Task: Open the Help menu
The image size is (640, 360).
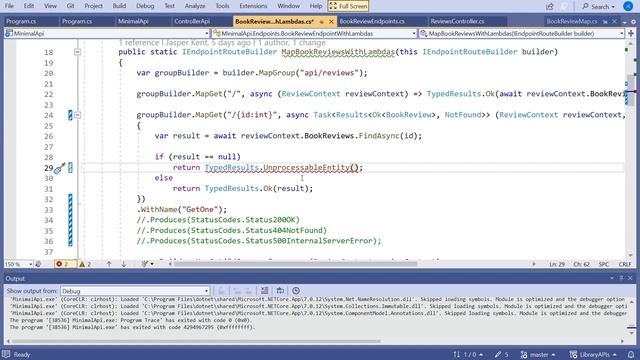Action: click(x=316, y=6)
